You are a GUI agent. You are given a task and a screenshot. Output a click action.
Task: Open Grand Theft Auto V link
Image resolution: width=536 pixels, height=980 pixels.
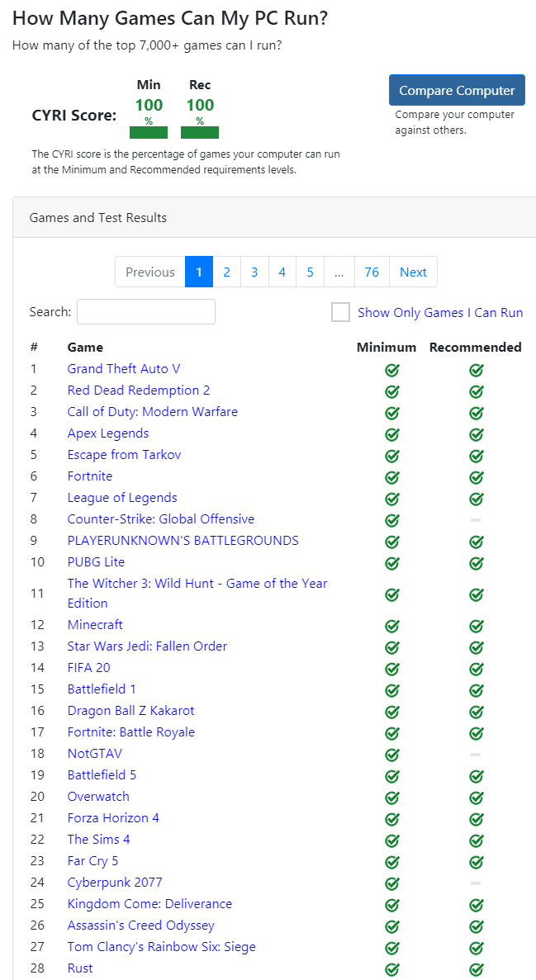(124, 369)
